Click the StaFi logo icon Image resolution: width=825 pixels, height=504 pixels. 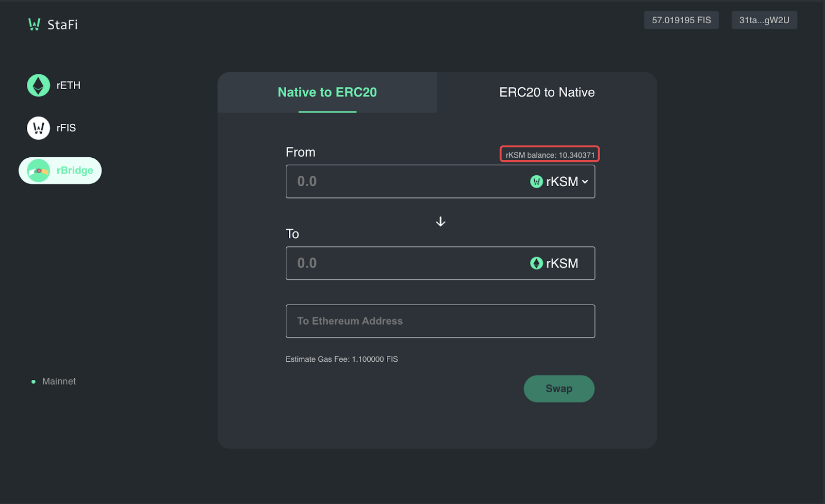pos(34,24)
